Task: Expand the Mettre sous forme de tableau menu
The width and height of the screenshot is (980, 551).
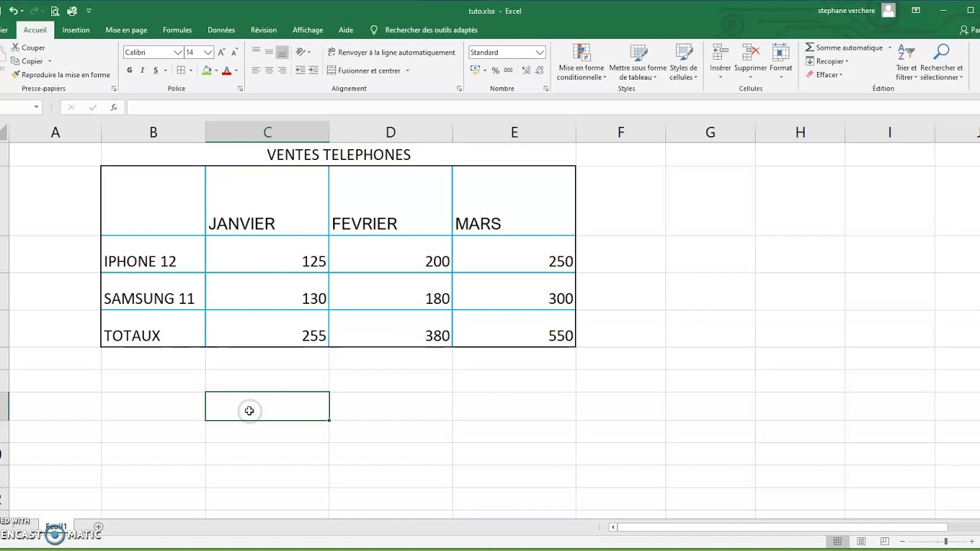Action: coord(638,63)
